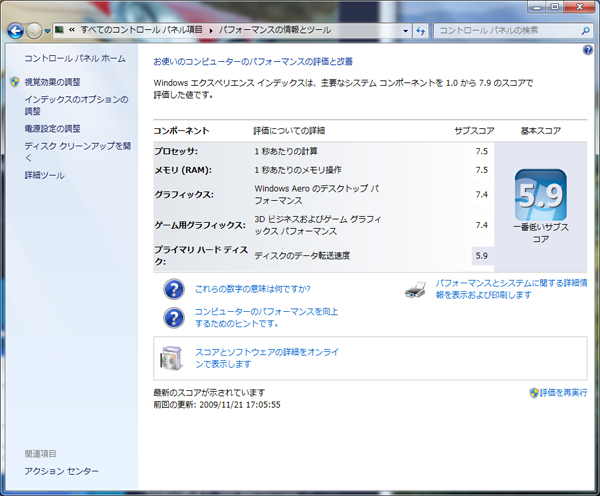
Task: Click the software box icon
Action: click(171, 358)
